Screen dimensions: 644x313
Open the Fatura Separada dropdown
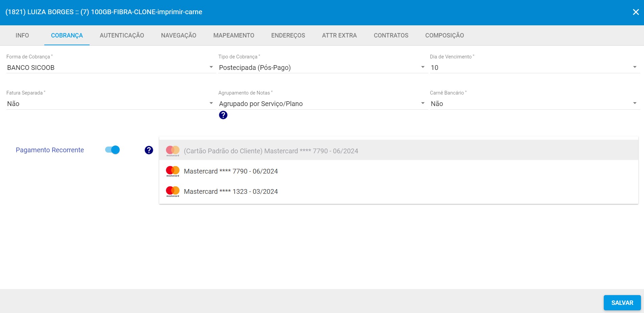tap(111, 104)
